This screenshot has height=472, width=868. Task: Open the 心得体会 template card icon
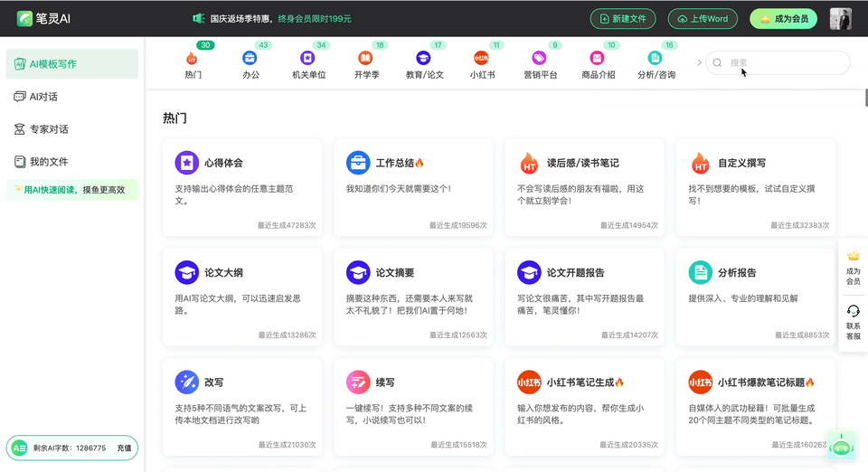186,163
